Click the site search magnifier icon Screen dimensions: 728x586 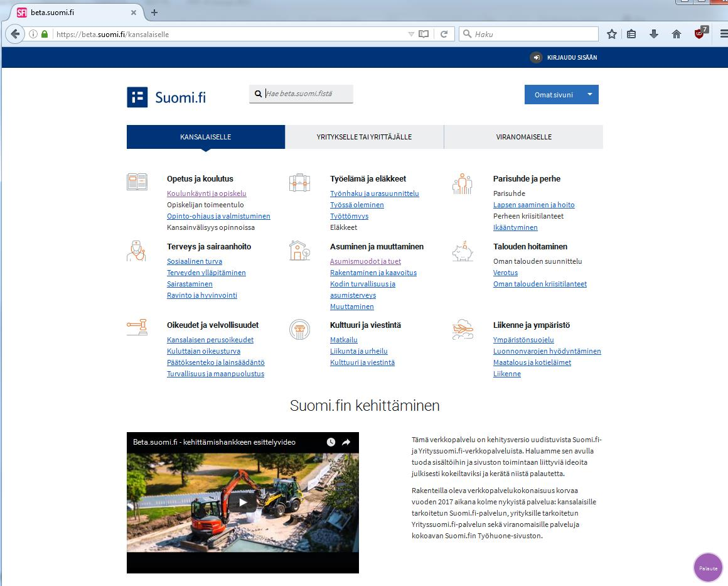pyautogui.click(x=258, y=94)
